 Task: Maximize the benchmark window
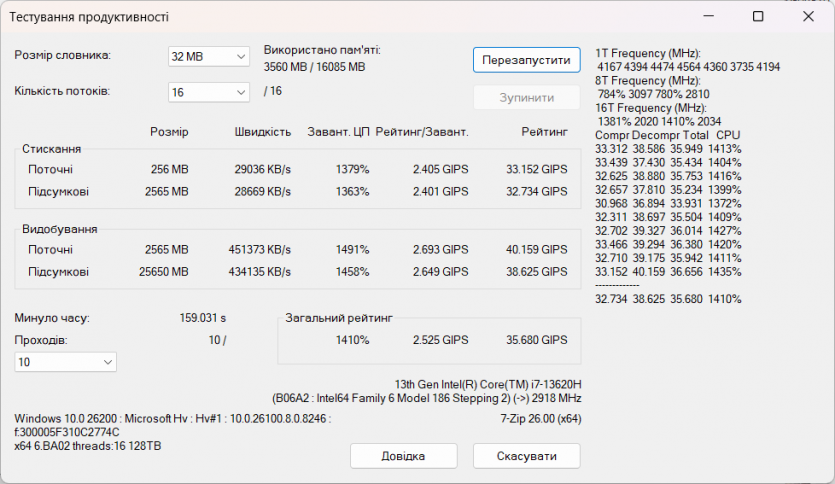click(758, 16)
